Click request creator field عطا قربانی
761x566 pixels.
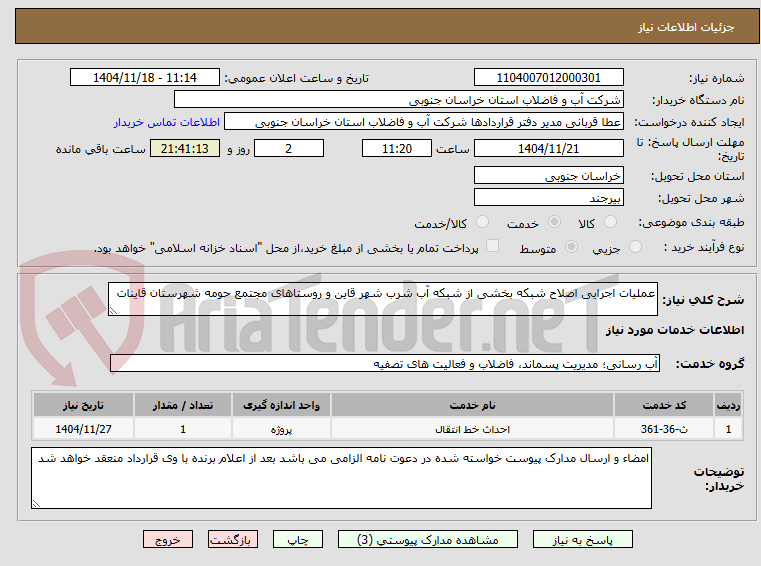tap(424, 122)
